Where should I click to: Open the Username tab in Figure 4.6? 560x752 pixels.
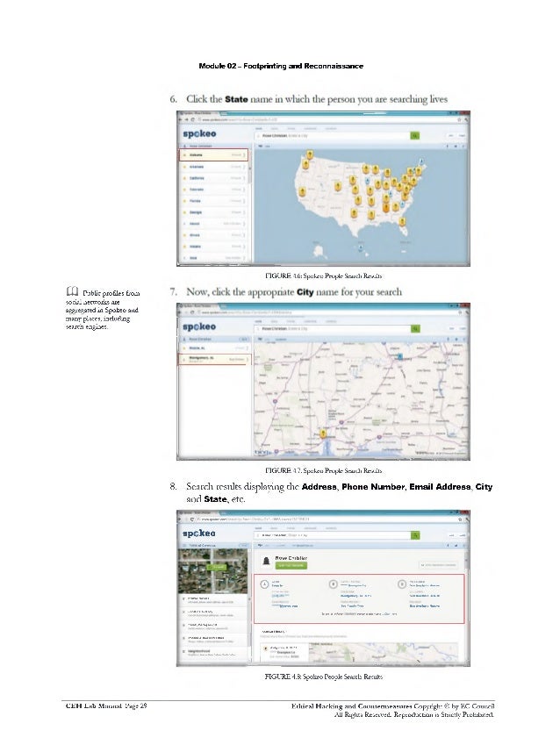tap(311, 128)
